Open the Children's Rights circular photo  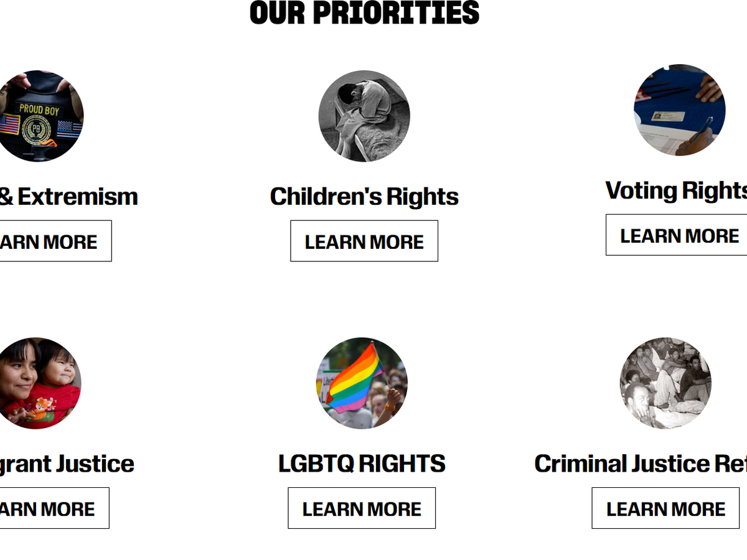[x=364, y=116]
